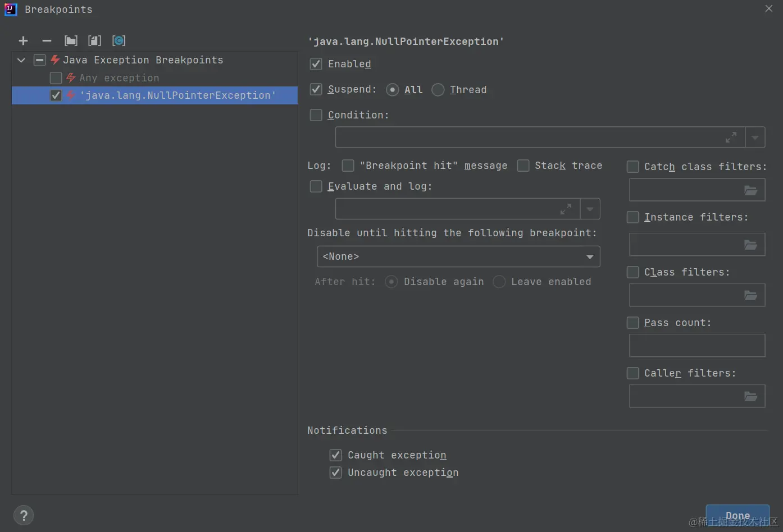
Task: Open the Caller filters browse folder icon
Action: click(x=750, y=396)
